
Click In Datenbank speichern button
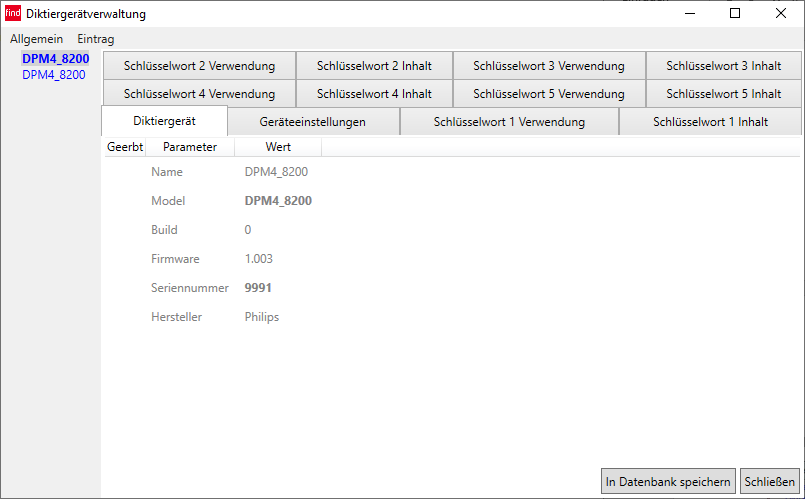click(x=668, y=482)
